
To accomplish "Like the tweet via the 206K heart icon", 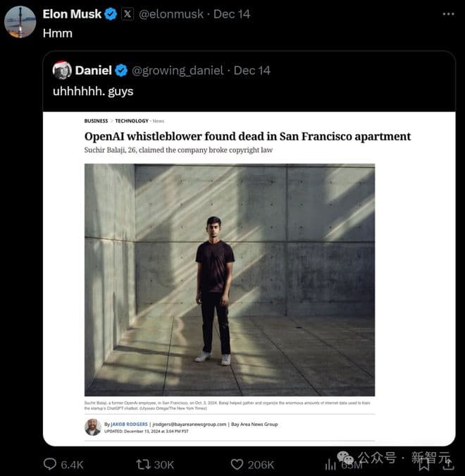I will (237, 464).
